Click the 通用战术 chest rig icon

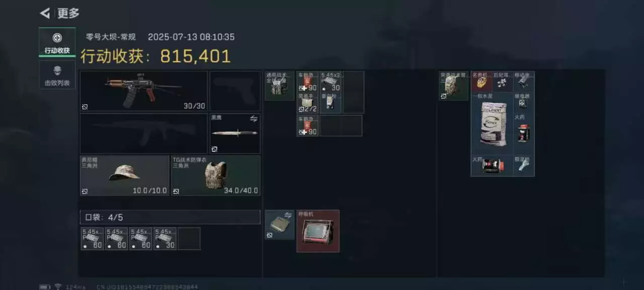280,86
